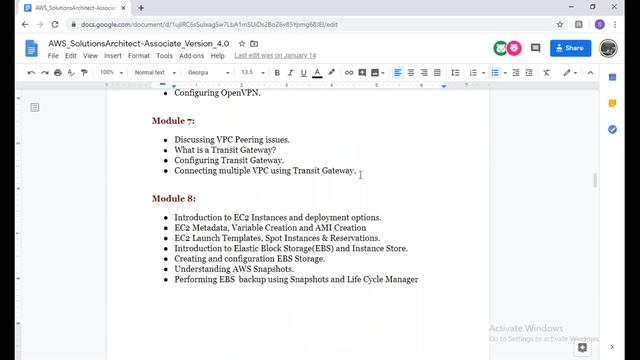Toggle the numbered list
This screenshot has width=640, height=360.
click(473, 73)
